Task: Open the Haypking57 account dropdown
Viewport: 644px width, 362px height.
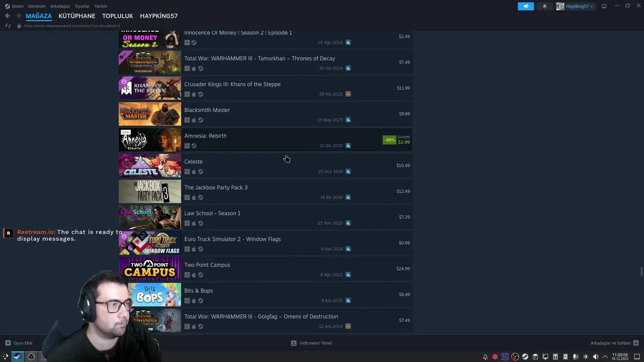Action: click(x=580, y=6)
